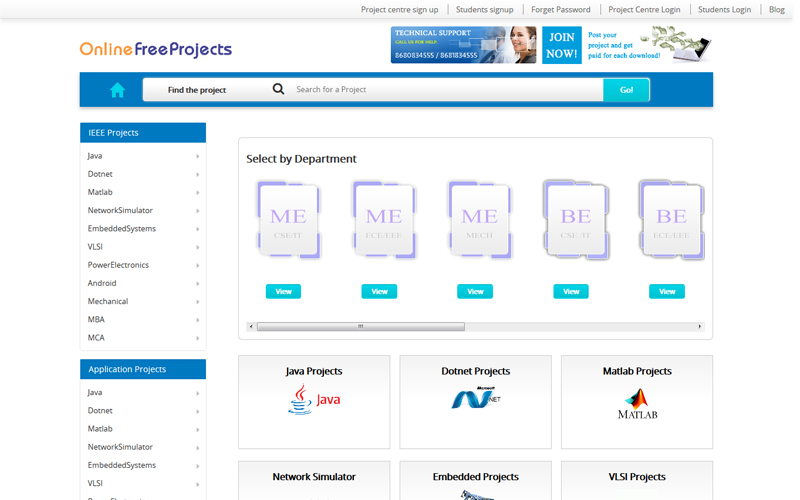The height and width of the screenshot is (500, 800).
Task: Click the Search for a Project field
Action: [x=445, y=90]
